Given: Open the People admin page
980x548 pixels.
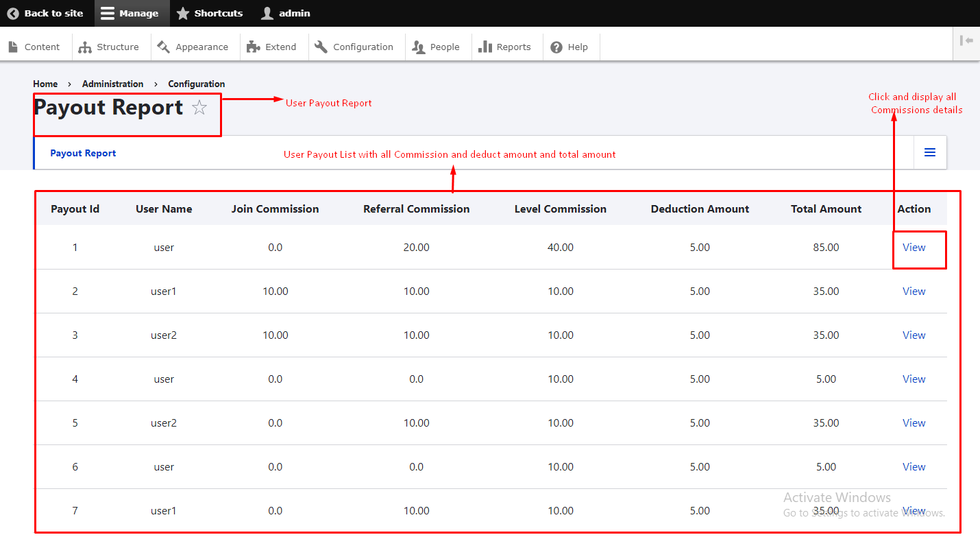Looking at the screenshot, I should pos(436,47).
